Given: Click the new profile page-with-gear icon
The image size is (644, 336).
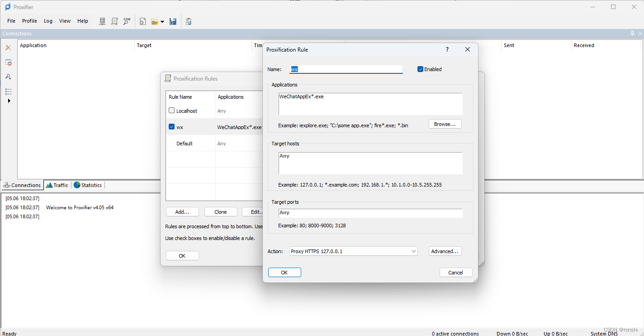Looking at the screenshot, I should pos(142,21).
